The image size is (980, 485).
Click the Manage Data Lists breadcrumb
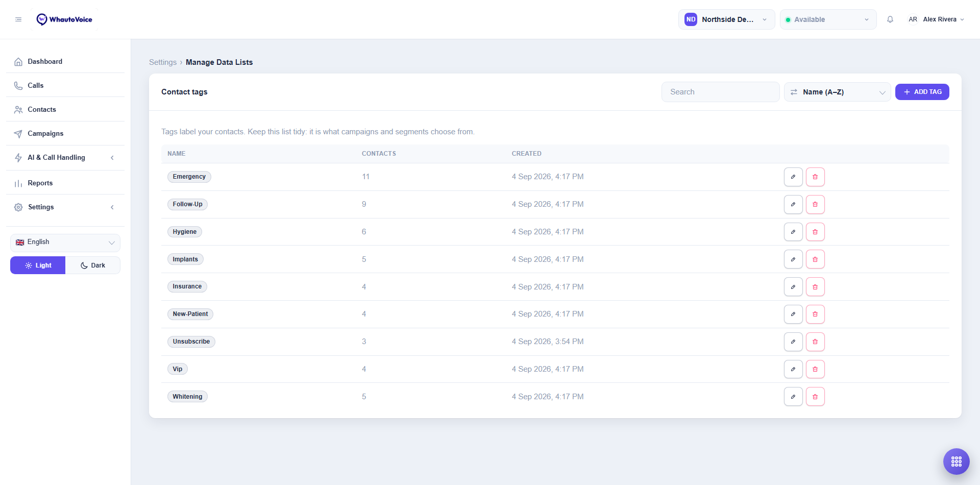pos(219,62)
